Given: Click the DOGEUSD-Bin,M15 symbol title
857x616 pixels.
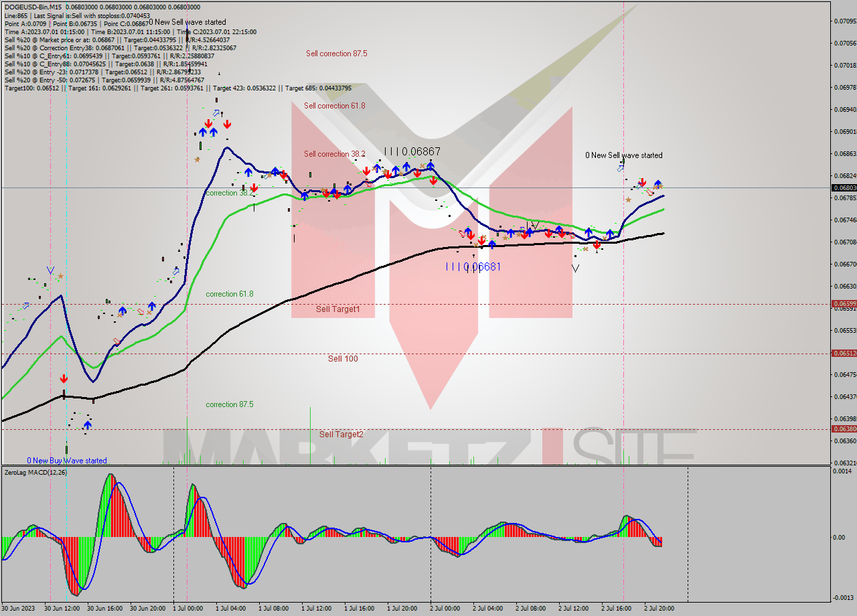Looking at the screenshot, I should click(31, 7).
